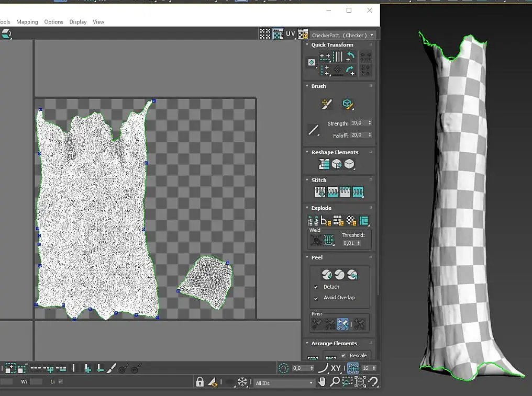
Task: Toggle the Avoid Overlap checkbox
Action: 316,298
